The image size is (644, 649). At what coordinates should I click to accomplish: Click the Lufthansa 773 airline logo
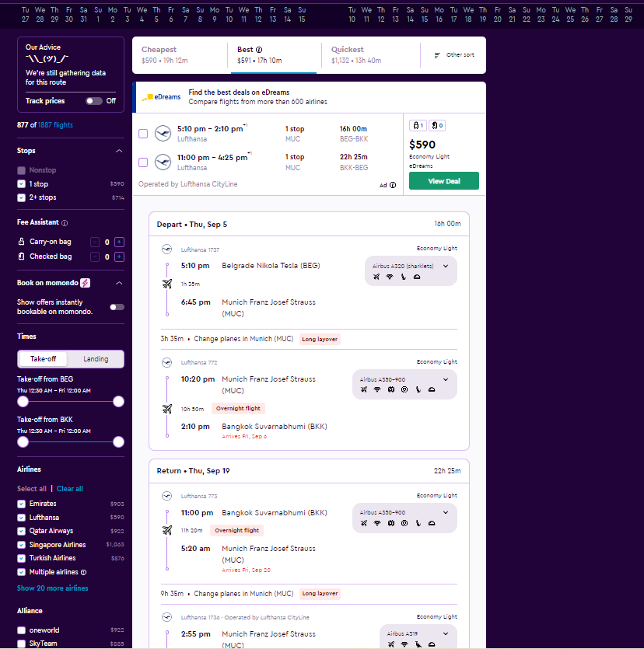[x=167, y=496]
